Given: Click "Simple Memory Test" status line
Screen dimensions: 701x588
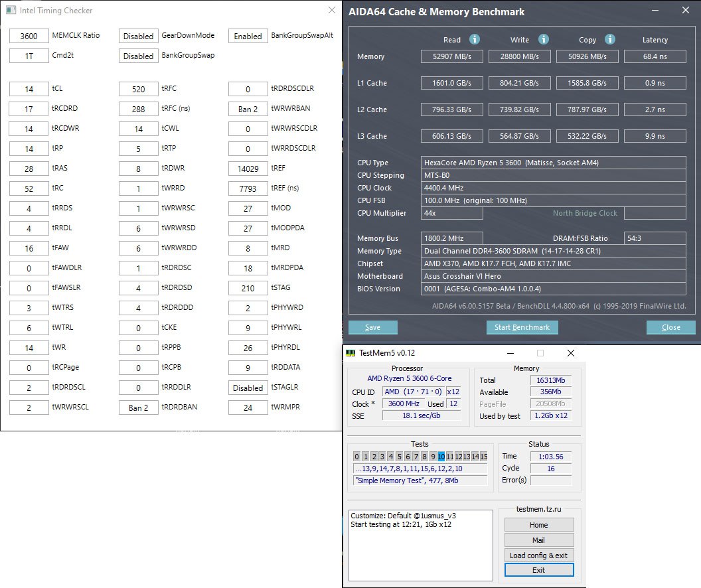Looking at the screenshot, I should pos(420,480).
